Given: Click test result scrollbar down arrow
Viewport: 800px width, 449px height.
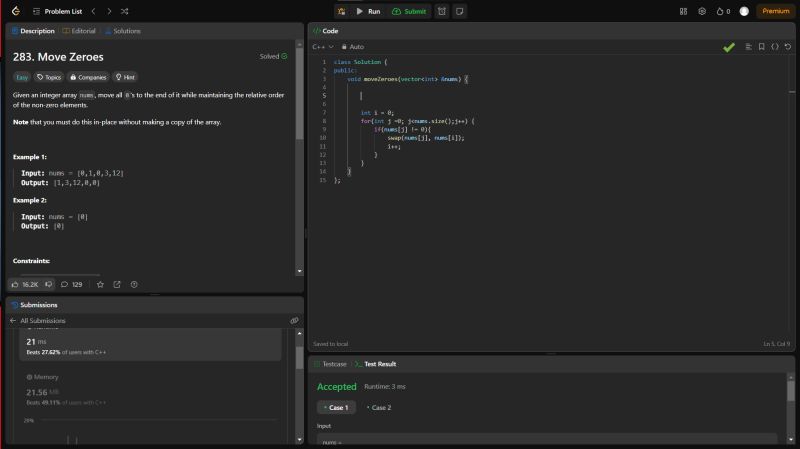Looking at the screenshot, I should 791,440.
